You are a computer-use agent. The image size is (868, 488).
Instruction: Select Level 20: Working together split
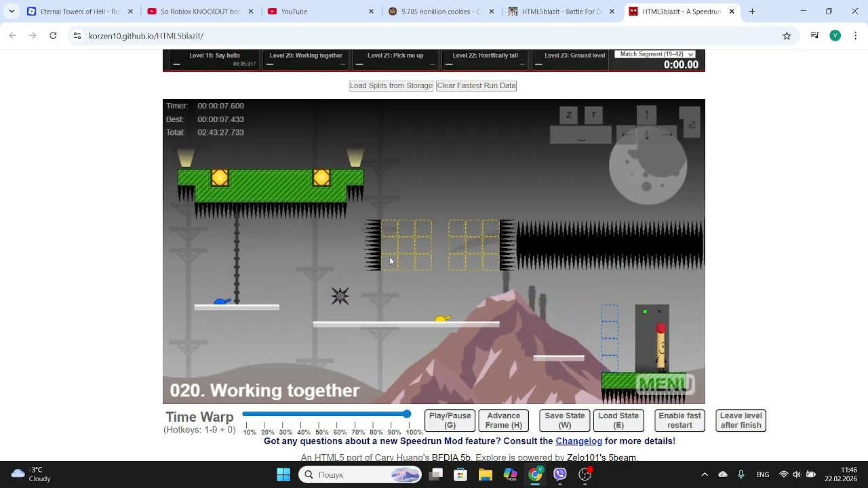pyautogui.click(x=306, y=60)
